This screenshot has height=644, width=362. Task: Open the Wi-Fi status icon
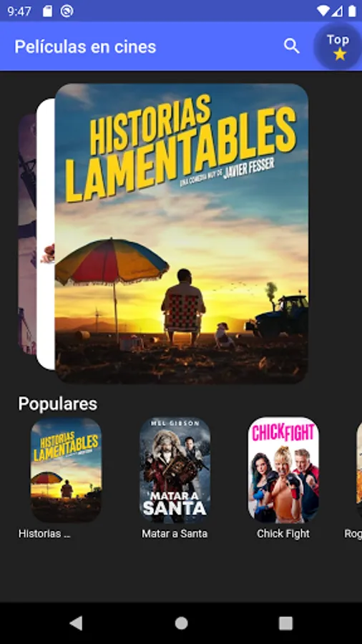click(x=323, y=11)
